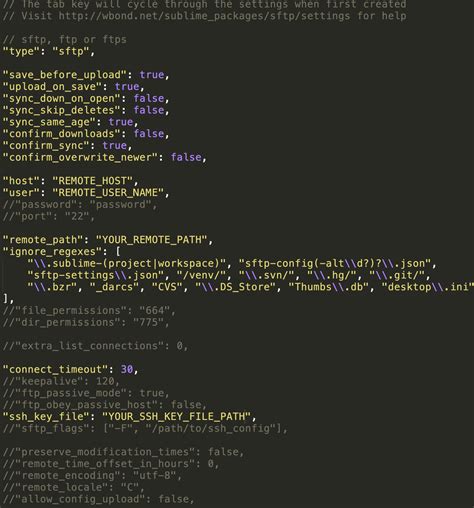This screenshot has height=508, width=474.
Task: Click the commented file_permissions line
Action: 89,311
